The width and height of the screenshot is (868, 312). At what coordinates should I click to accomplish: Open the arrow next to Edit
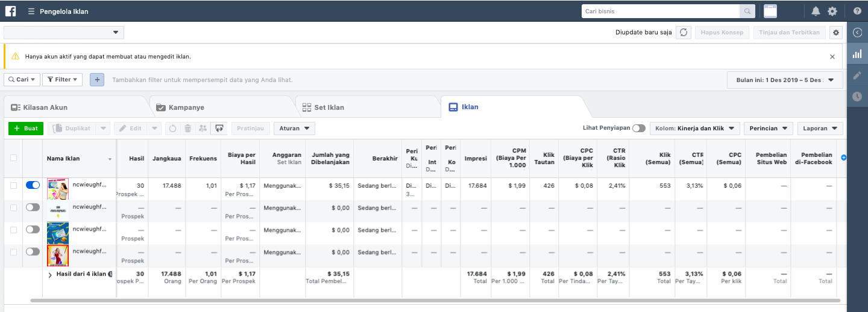(x=154, y=129)
